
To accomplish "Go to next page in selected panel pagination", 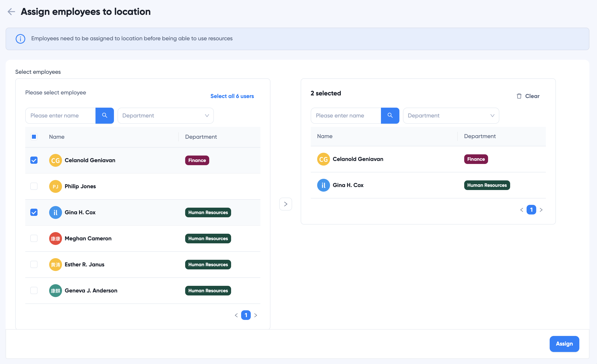I will (541, 210).
